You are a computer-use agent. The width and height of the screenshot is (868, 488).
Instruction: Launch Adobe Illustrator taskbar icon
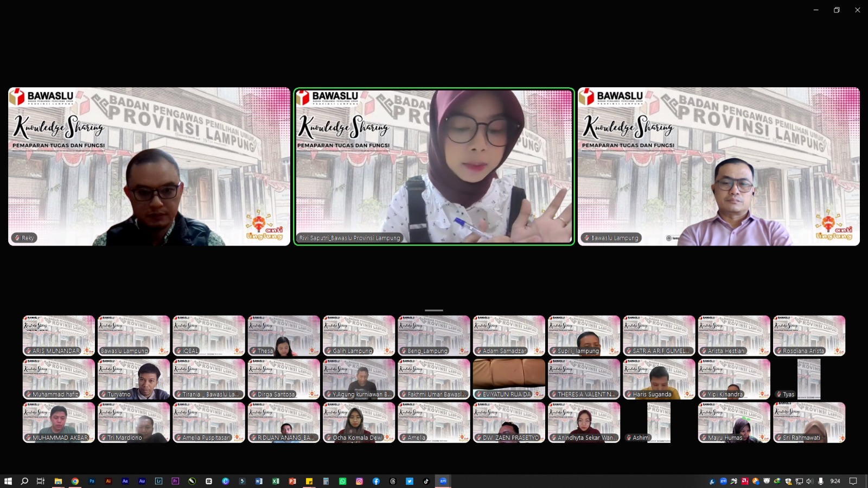(108, 481)
